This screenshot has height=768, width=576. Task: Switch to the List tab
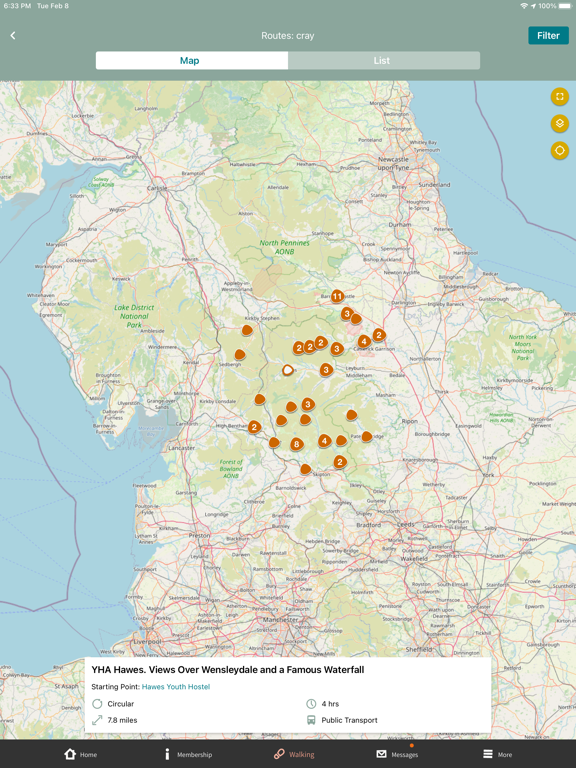(384, 60)
